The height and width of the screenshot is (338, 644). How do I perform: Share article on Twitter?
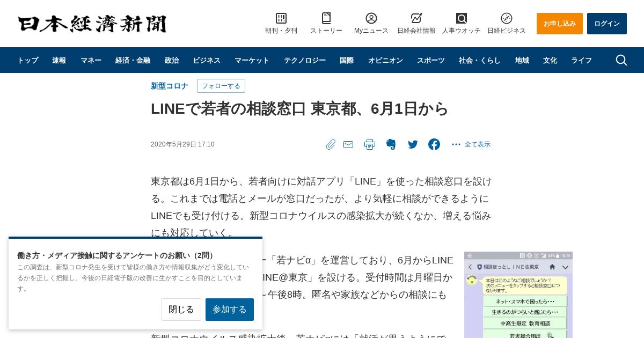pyautogui.click(x=413, y=144)
